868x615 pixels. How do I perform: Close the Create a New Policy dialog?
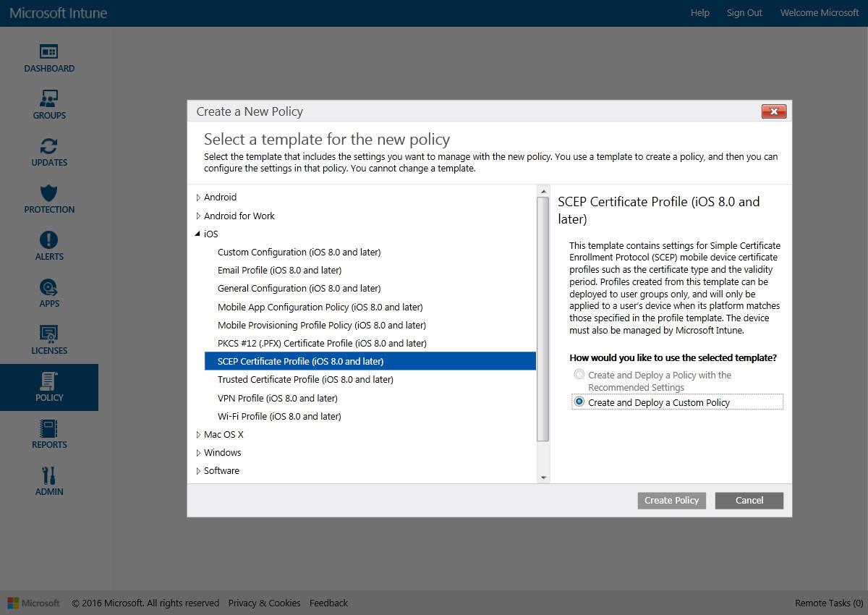coord(774,111)
